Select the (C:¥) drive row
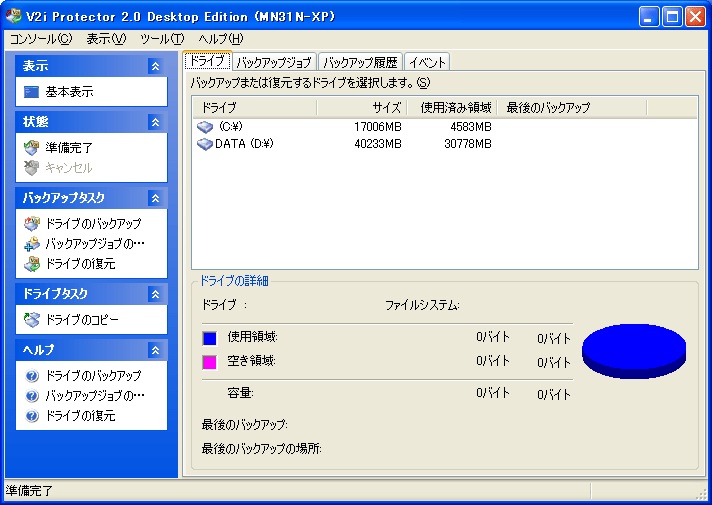Viewport: 712px width, 505px height. point(445,127)
